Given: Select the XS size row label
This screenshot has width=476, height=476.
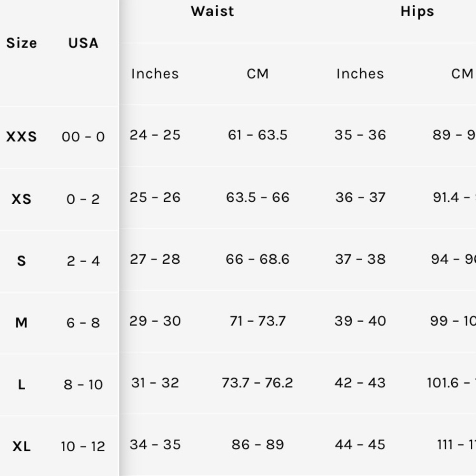Looking at the screenshot, I should click(x=21, y=199).
